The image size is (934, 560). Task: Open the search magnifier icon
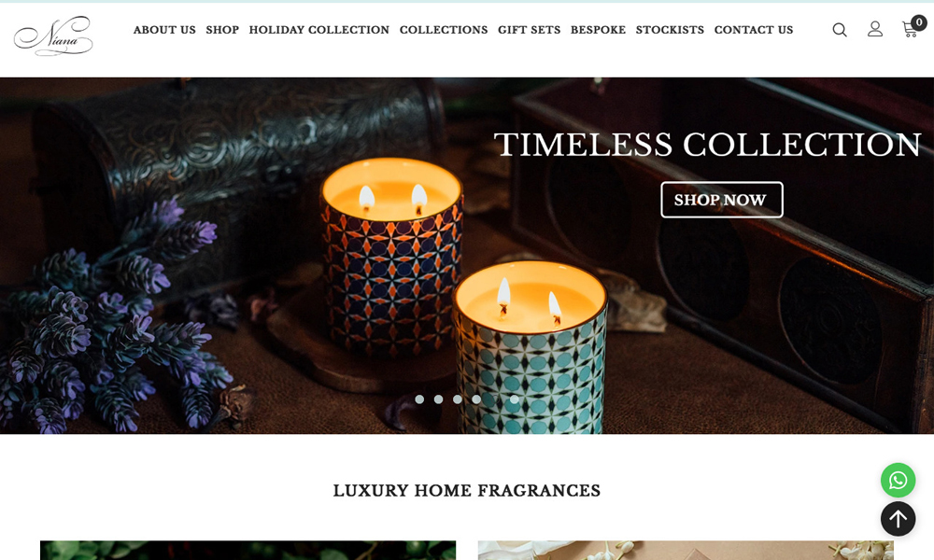coord(840,30)
